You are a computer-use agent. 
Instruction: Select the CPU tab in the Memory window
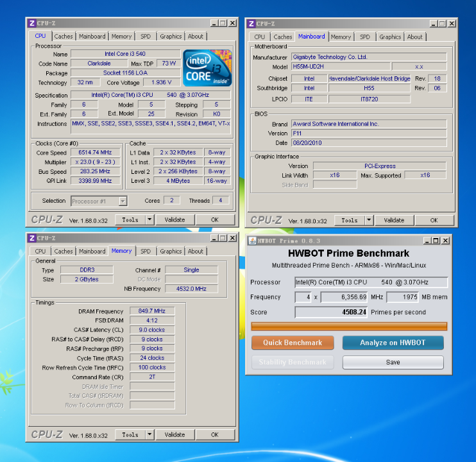[x=40, y=252]
